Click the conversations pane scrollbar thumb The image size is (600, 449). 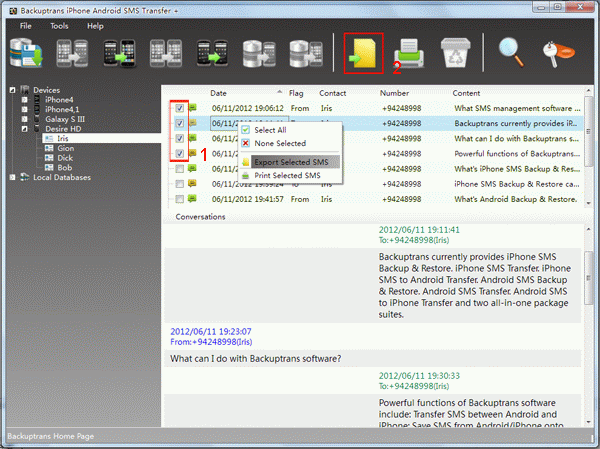pos(589,278)
